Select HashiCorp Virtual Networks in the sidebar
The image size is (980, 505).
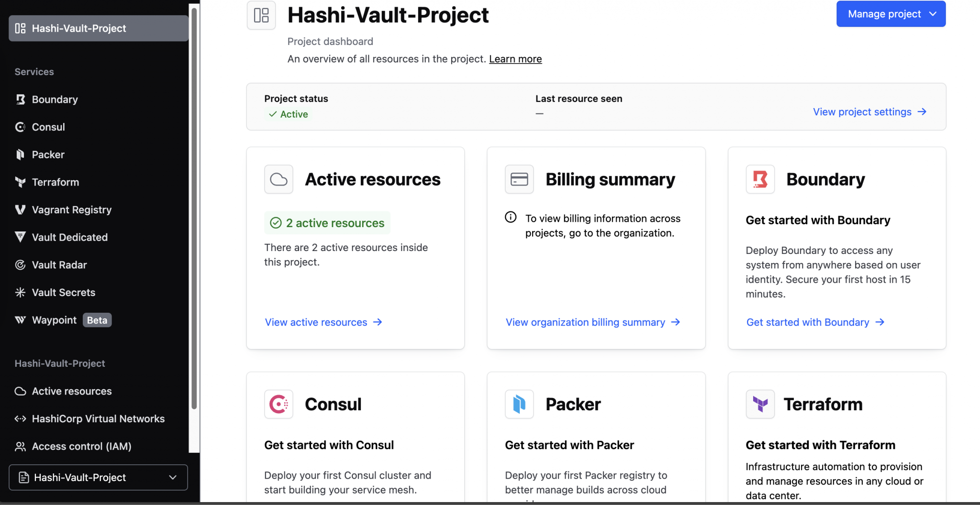tap(98, 418)
